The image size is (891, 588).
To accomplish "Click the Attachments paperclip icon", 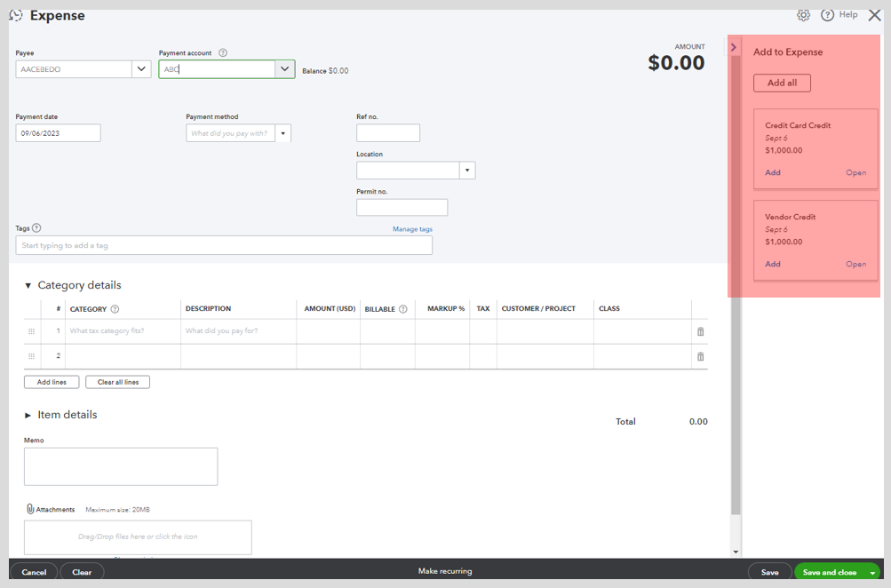I will (x=31, y=509).
